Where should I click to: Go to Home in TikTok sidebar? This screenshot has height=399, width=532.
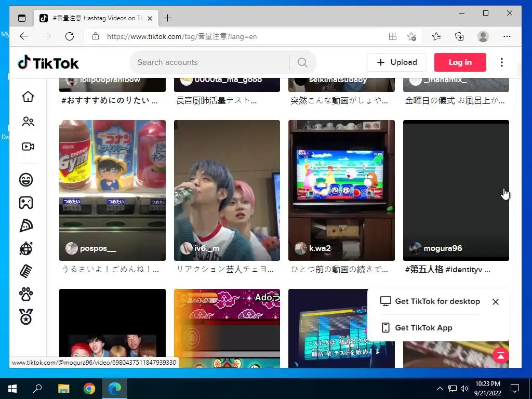pyautogui.click(x=28, y=96)
